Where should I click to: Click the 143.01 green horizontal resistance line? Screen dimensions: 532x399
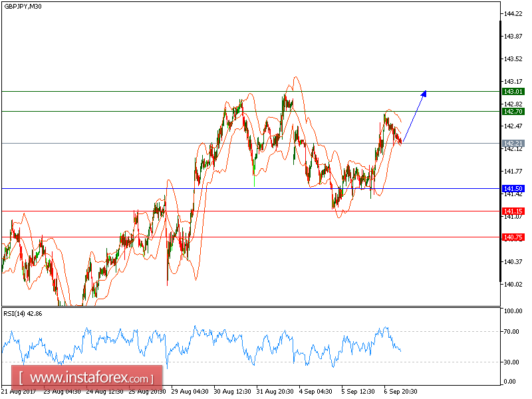tap(251, 92)
